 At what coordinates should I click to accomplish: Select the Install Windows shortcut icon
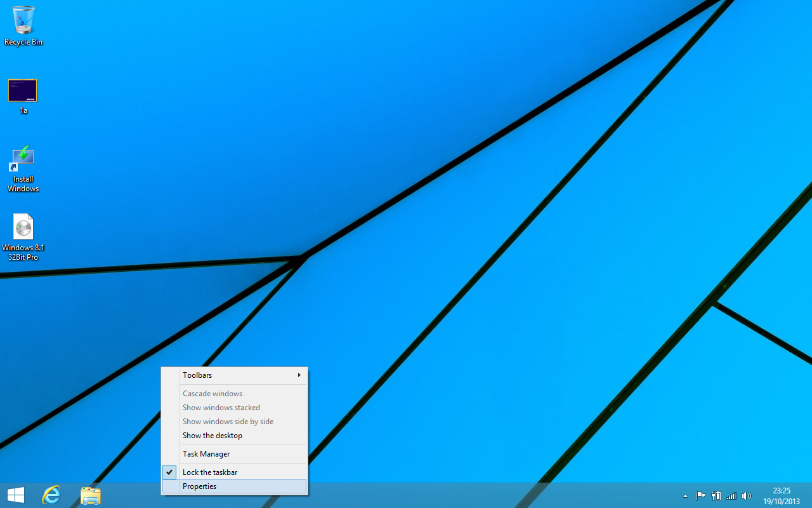pyautogui.click(x=23, y=169)
